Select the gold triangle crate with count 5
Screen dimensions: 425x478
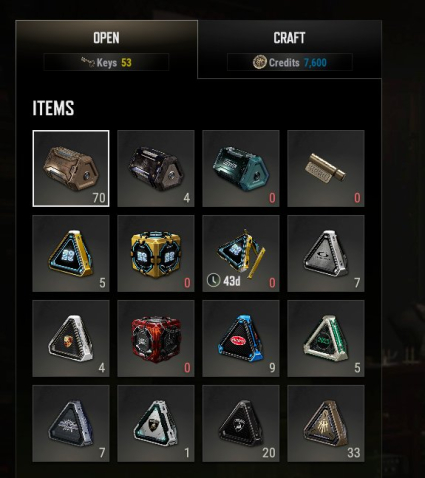click(71, 253)
